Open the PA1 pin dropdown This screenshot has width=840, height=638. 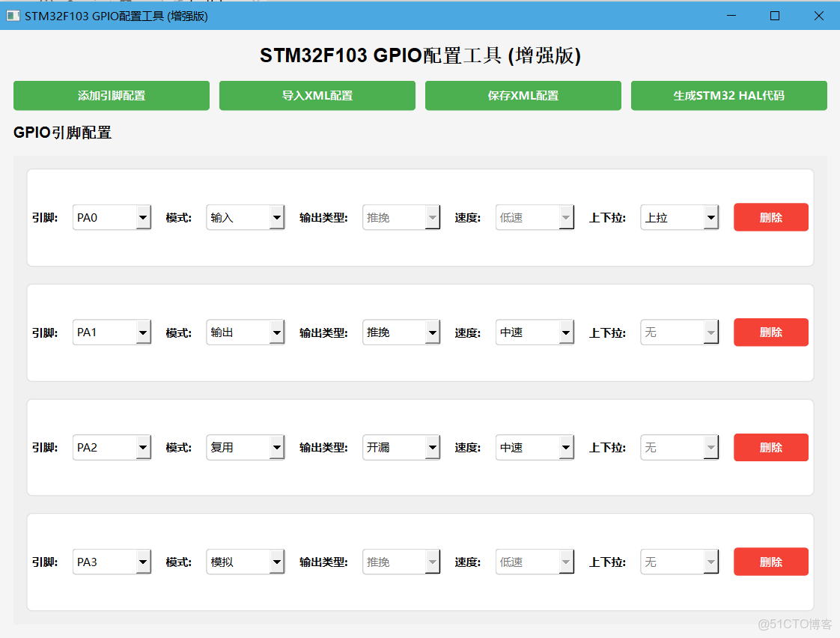[112, 332]
